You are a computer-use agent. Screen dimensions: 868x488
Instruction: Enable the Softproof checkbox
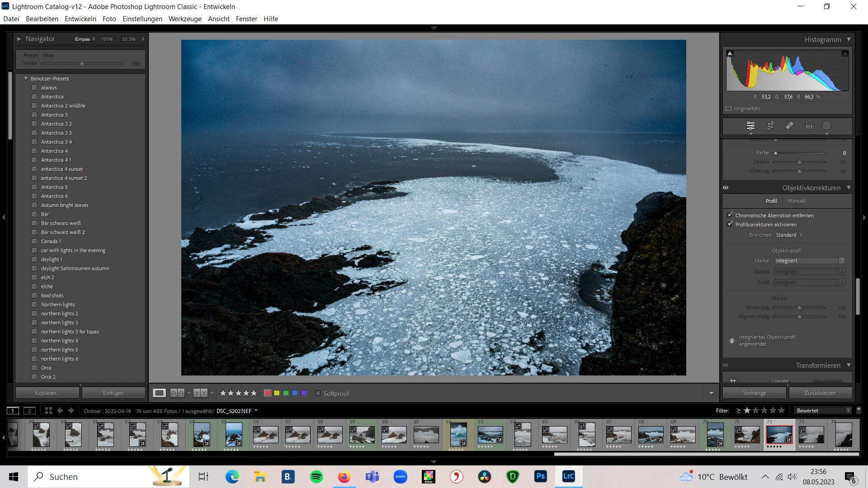318,394
